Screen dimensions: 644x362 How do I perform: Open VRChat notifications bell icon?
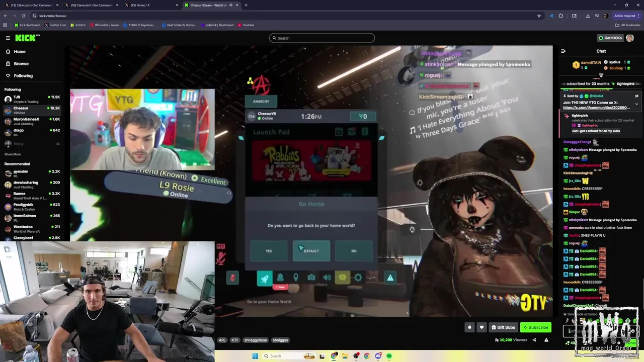[280, 278]
